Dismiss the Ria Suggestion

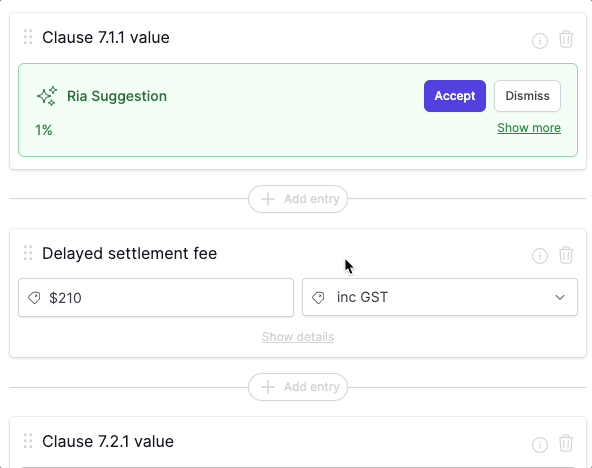pyautogui.click(x=527, y=96)
